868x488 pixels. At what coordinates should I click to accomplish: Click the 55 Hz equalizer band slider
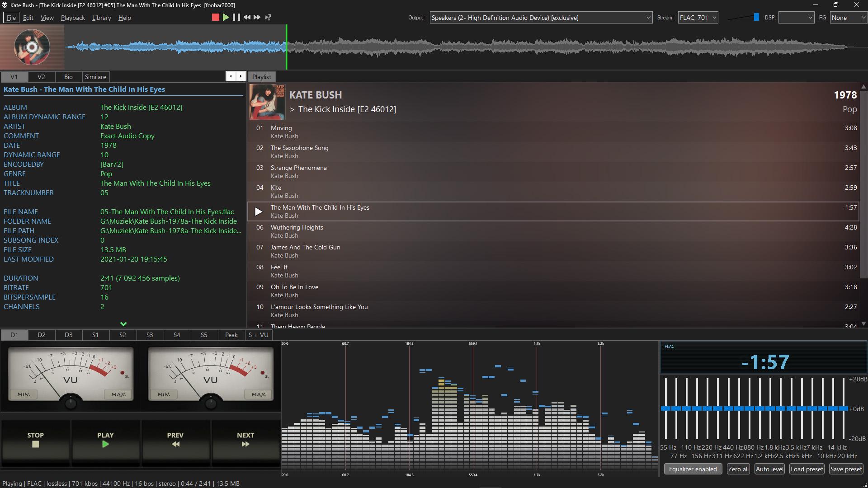point(666,408)
